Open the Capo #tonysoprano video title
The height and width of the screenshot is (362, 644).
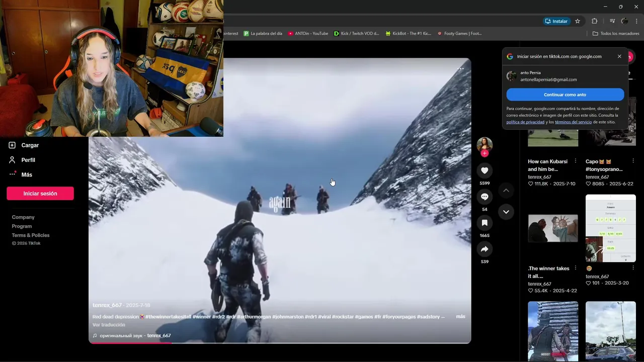(604, 165)
